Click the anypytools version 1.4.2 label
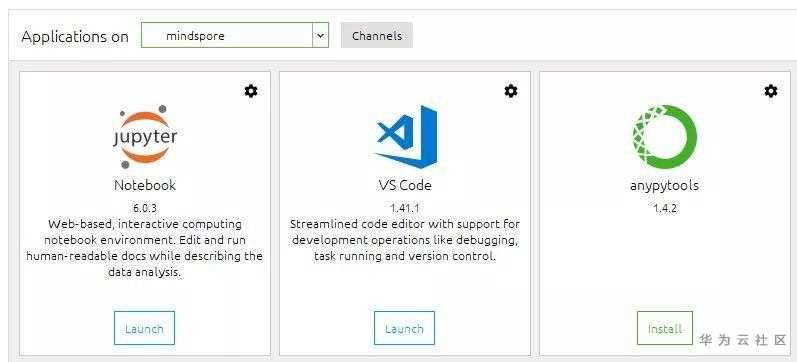This screenshot has width=797, height=362. click(665, 208)
